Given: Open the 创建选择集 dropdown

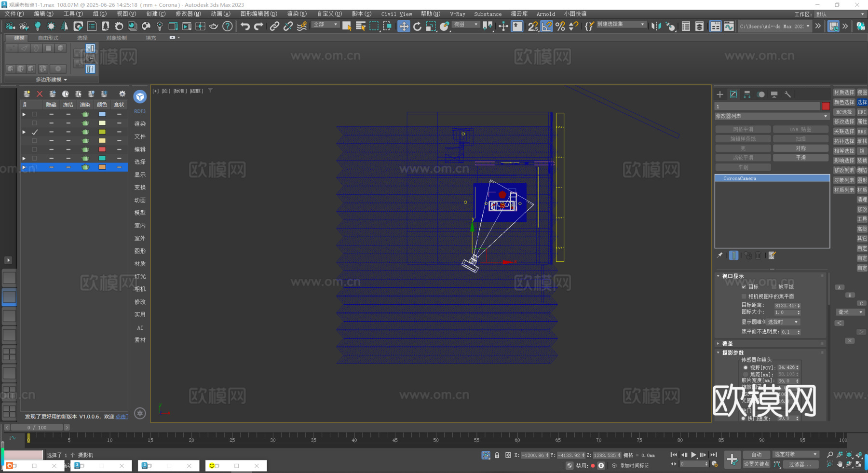Looking at the screenshot, I should (621, 24).
